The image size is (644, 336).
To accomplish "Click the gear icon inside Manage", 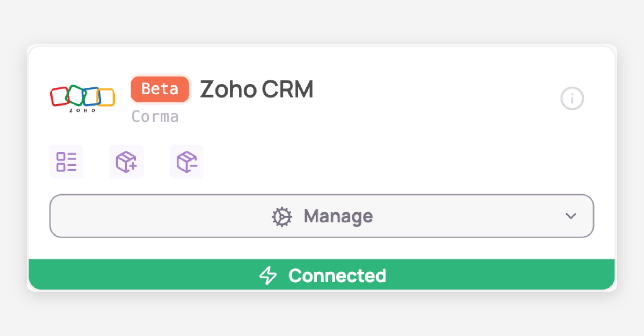I will (x=282, y=216).
